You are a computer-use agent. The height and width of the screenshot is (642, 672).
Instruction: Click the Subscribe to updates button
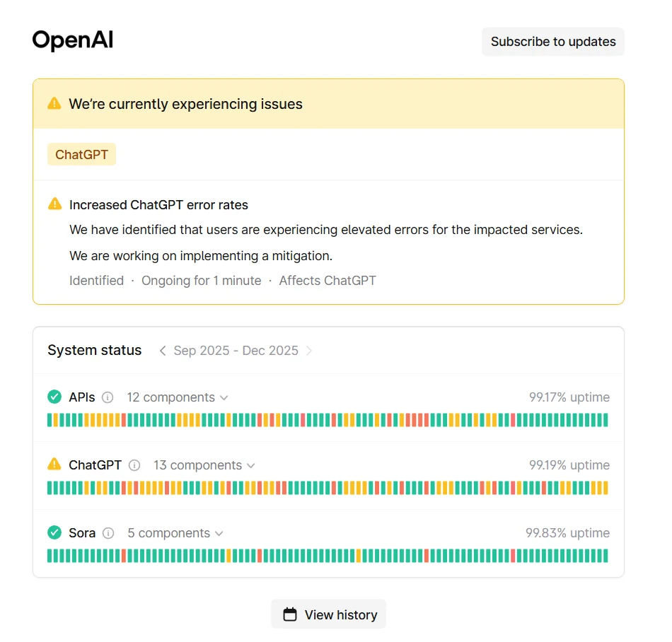(553, 42)
